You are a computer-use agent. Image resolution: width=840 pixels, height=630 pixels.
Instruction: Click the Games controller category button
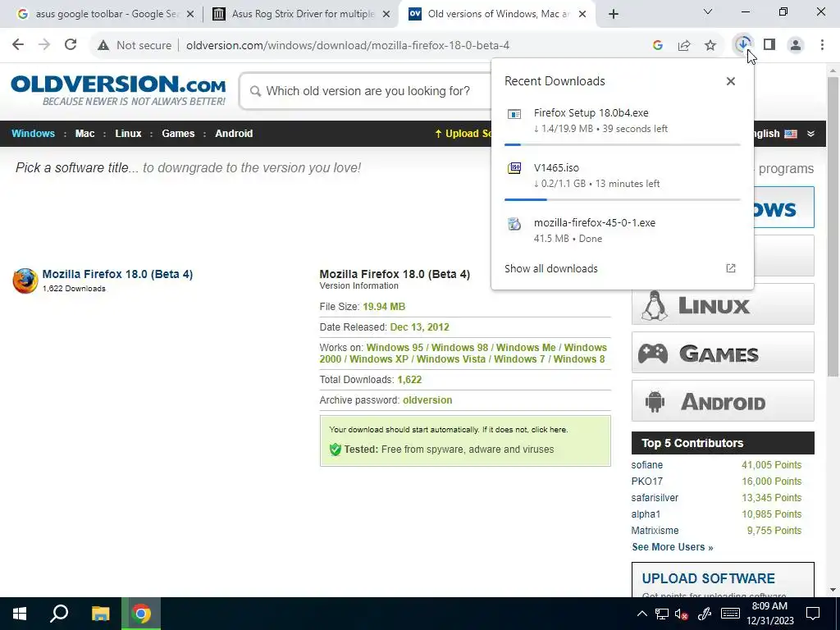click(x=723, y=353)
